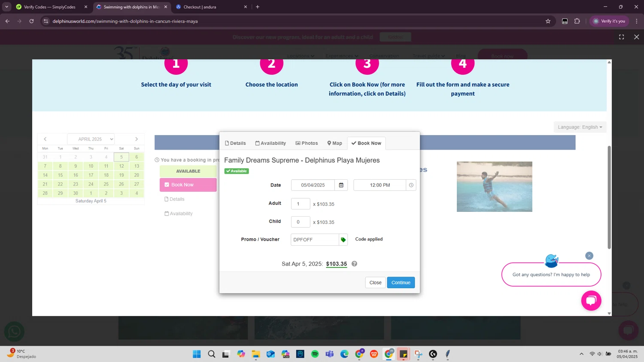Open Outlook from taskbar
The width and height of the screenshot is (644, 362).
270,354
